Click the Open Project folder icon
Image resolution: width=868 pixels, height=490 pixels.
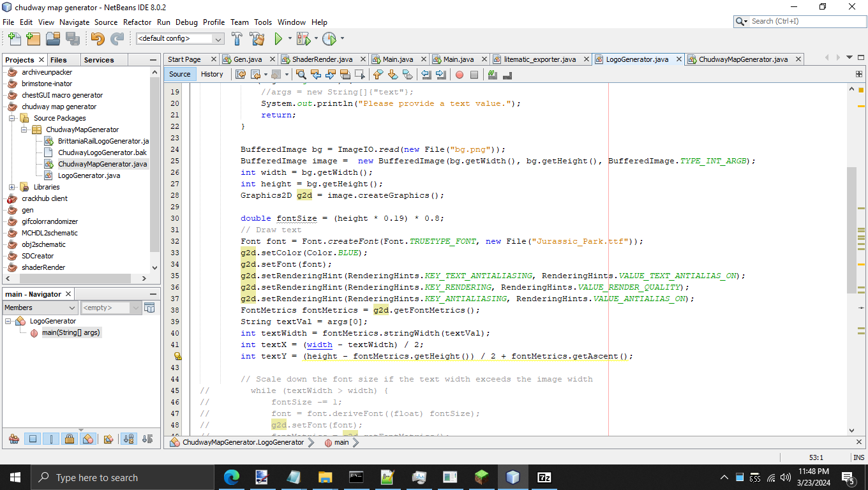52,39
